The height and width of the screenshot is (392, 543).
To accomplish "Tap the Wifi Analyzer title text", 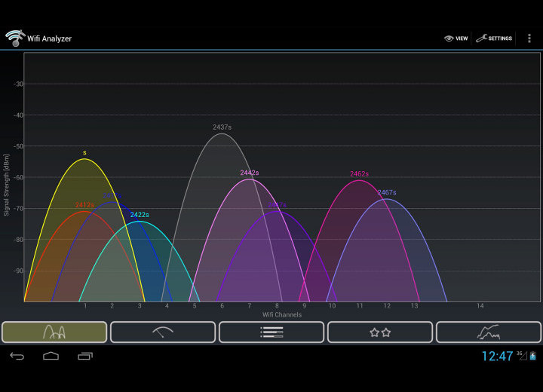I will coord(50,38).
